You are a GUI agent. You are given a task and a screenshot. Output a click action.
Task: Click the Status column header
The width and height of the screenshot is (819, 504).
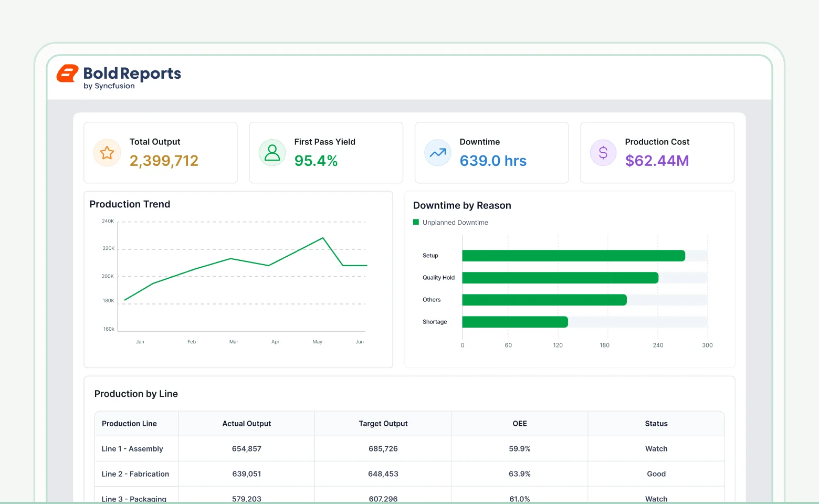pyautogui.click(x=656, y=424)
